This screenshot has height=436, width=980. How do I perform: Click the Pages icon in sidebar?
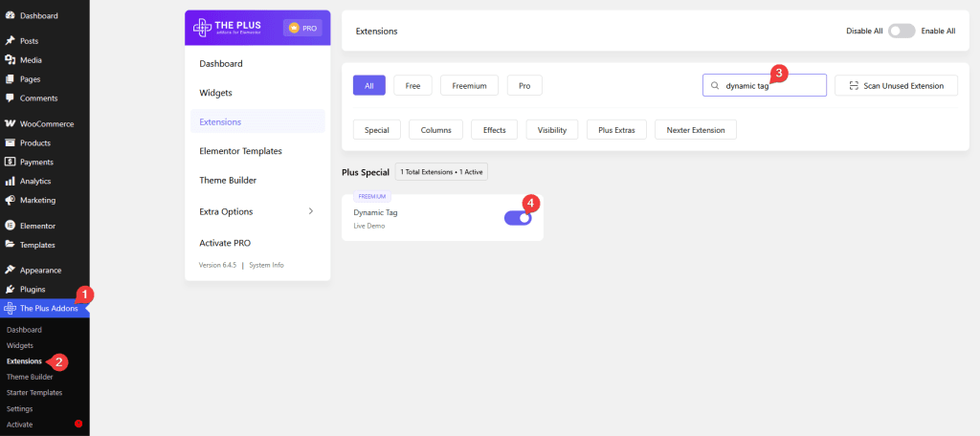(x=10, y=79)
